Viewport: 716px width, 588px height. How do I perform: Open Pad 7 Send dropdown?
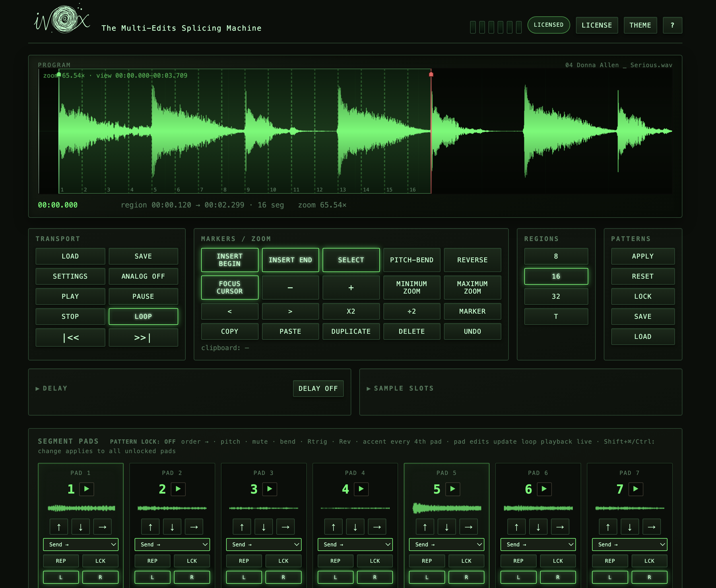point(630,544)
